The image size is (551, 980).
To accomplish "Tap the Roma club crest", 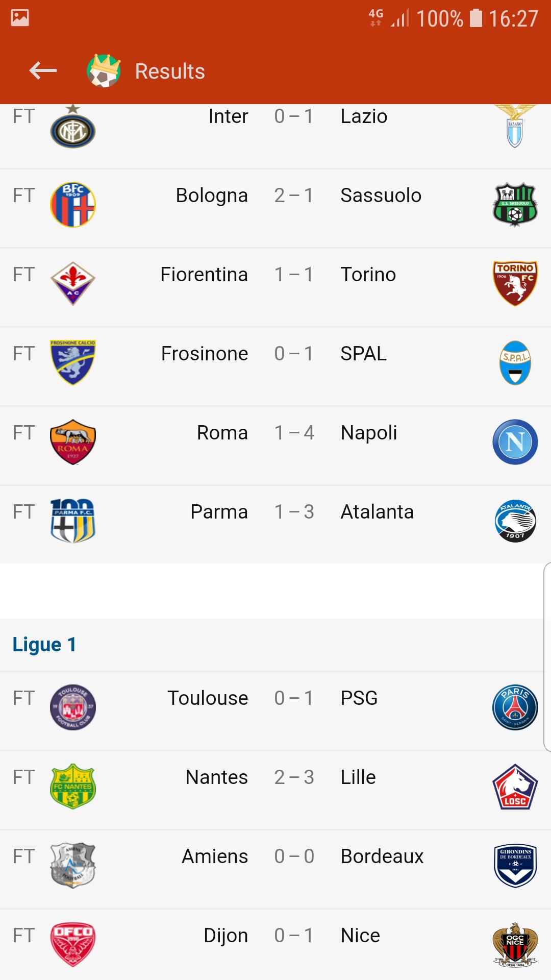I will point(73,442).
